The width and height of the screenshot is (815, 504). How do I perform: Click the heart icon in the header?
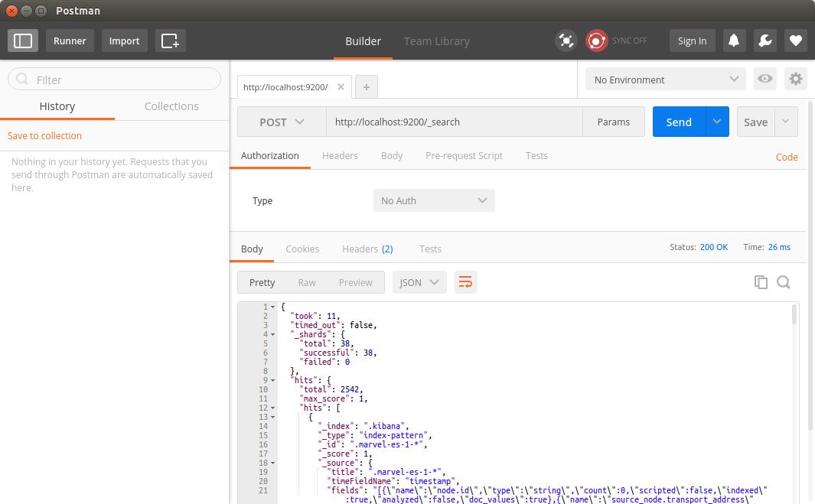(795, 40)
